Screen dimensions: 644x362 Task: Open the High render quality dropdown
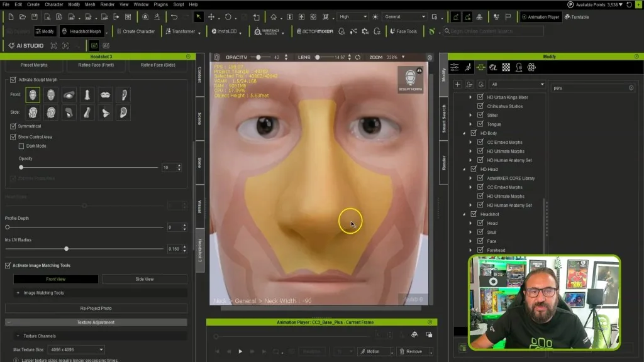(x=352, y=17)
